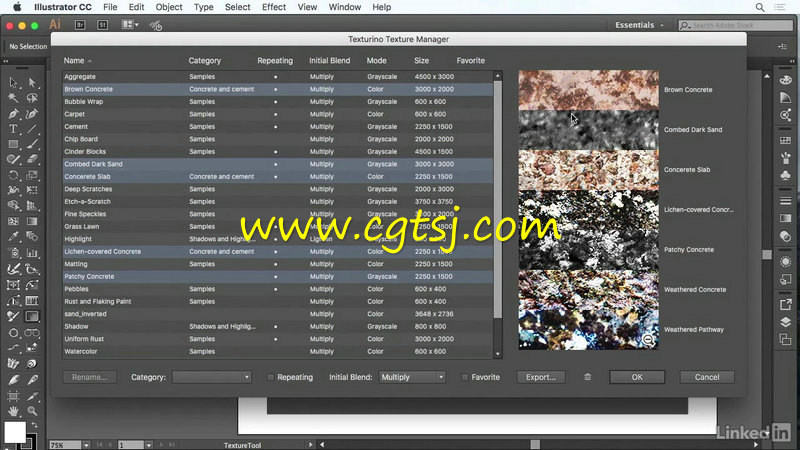Open the Arrange Documents dropdown
Screen dimensions: 800x450
tap(130, 24)
